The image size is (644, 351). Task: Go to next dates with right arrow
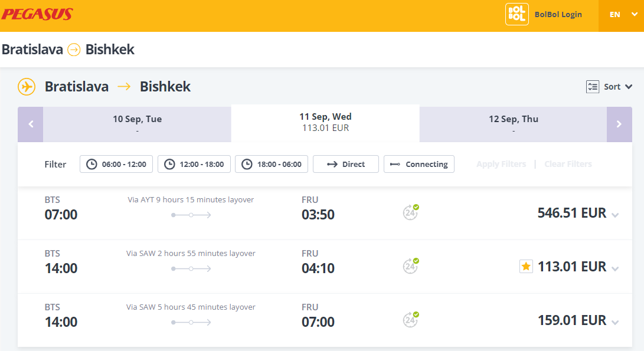[619, 124]
